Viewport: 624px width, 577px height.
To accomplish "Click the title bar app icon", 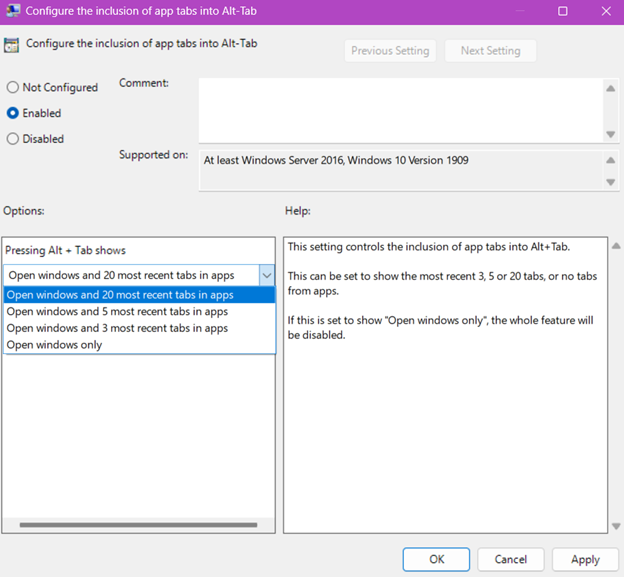I will point(12,11).
